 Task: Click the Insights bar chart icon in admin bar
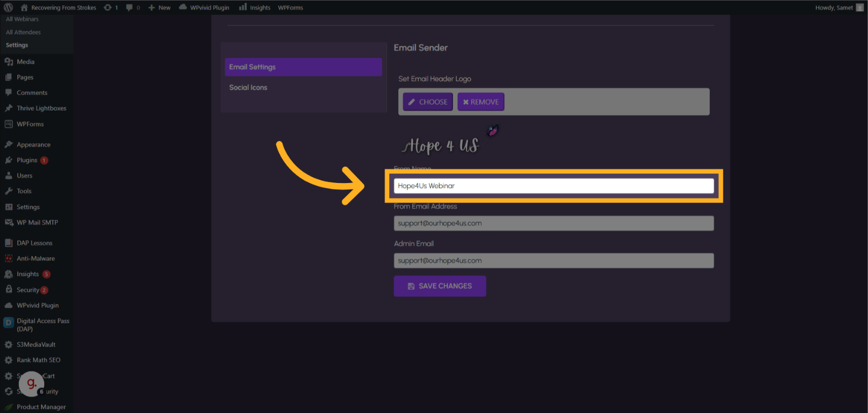243,7
